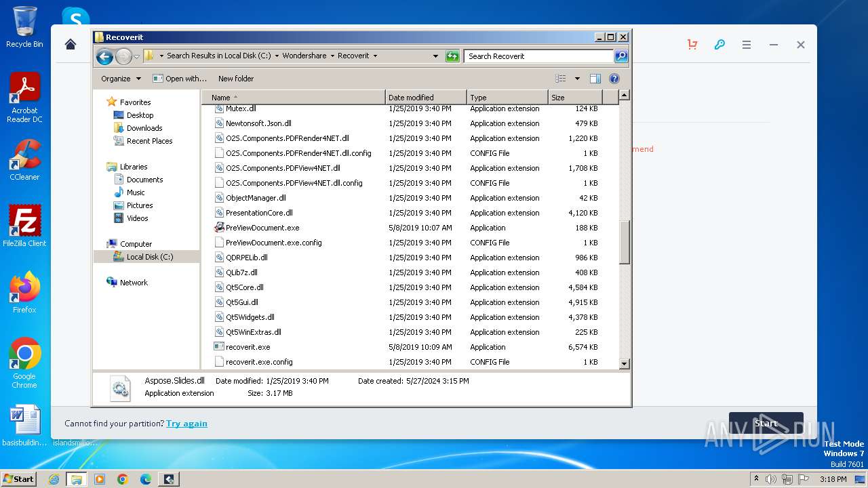Select Downloads under Favorites
This screenshot has height=488, width=868.
[144, 128]
